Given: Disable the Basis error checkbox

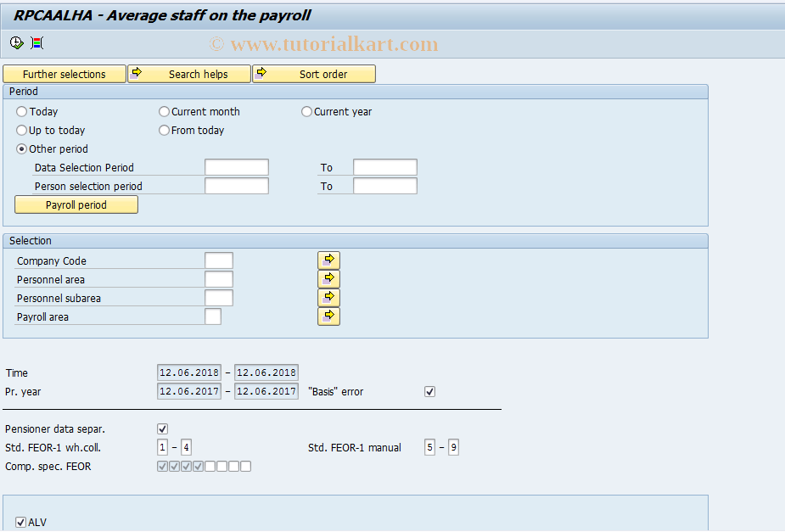Looking at the screenshot, I should coord(429,391).
